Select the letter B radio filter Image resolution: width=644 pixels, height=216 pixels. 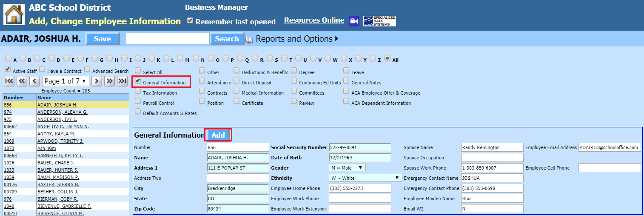click(x=23, y=58)
